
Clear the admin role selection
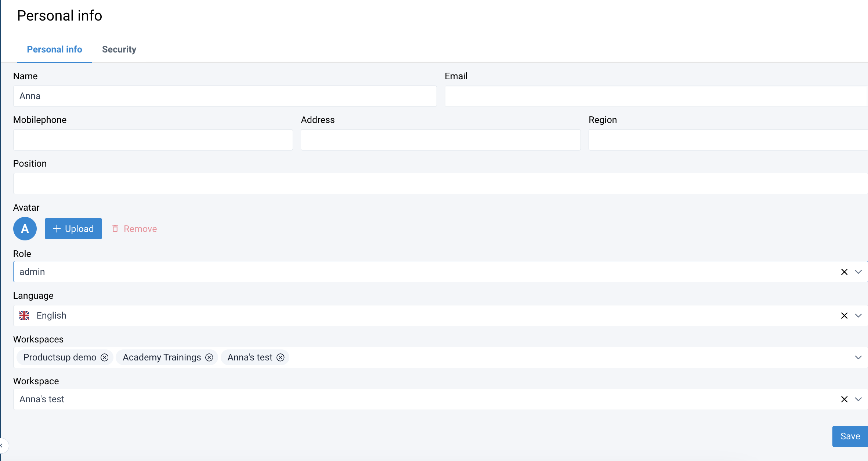coord(844,272)
